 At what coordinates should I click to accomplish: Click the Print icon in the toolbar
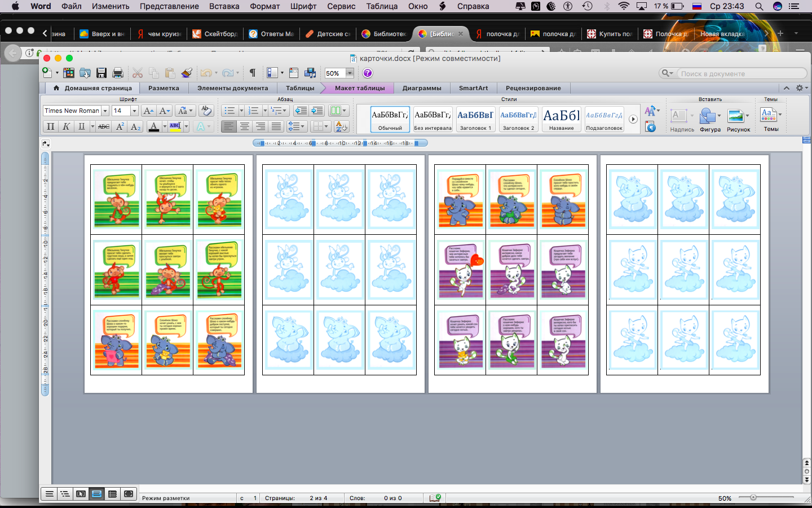(118, 73)
